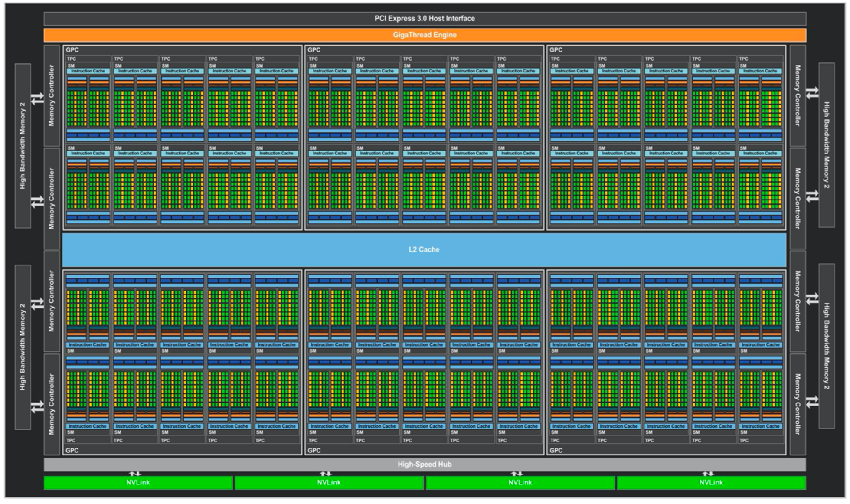The image size is (850, 504).
Task: Click the rightmost green NVLink block
Action: tap(711, 482)
